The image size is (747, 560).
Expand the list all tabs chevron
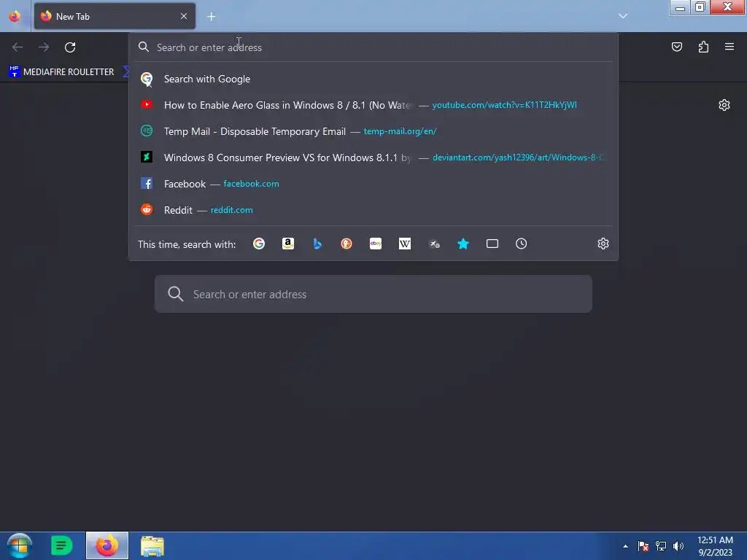click(623, 16)
